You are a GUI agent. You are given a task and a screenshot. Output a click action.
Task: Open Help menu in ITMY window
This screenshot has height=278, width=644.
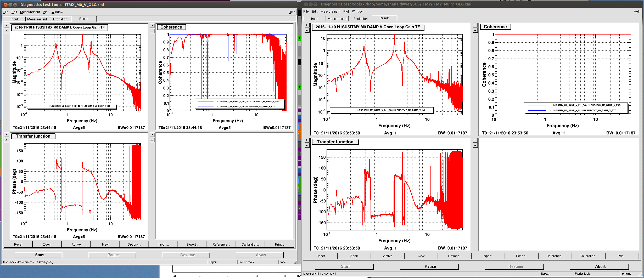click(637, 11)
